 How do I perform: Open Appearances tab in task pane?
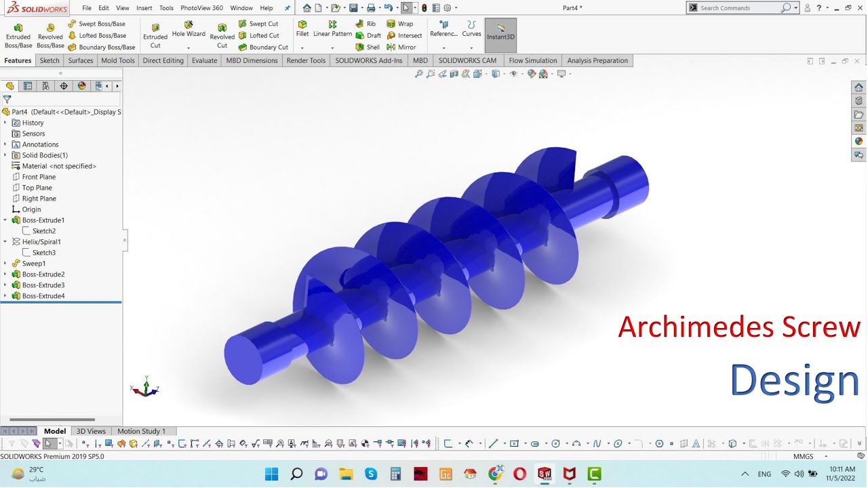coord(859,142)
